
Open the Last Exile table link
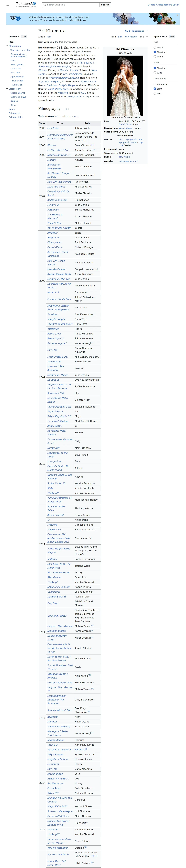point(53,128)
